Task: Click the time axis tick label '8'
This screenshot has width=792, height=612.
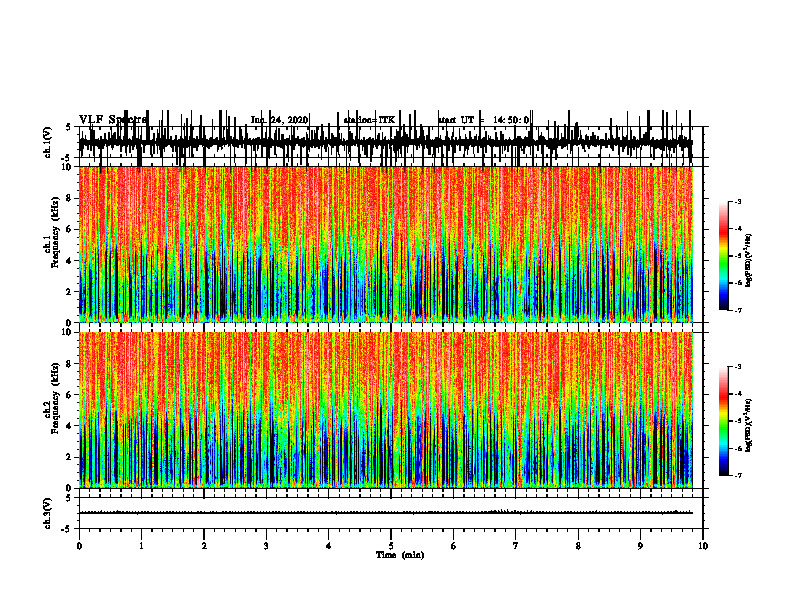Action: point(578,546)
